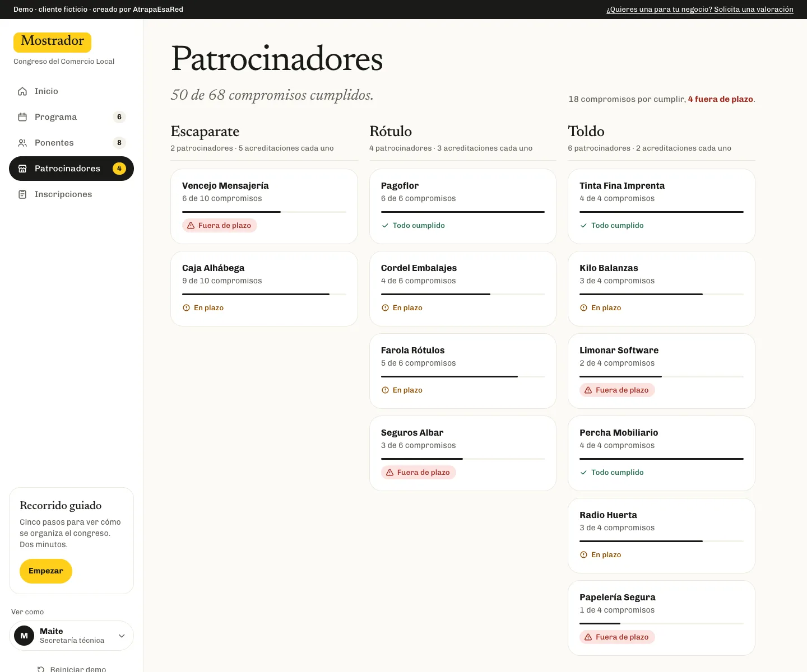Open the Percha Mobiliario sponsor card
Viewport: 807px width, 672px height.
[x=661, y=453]
